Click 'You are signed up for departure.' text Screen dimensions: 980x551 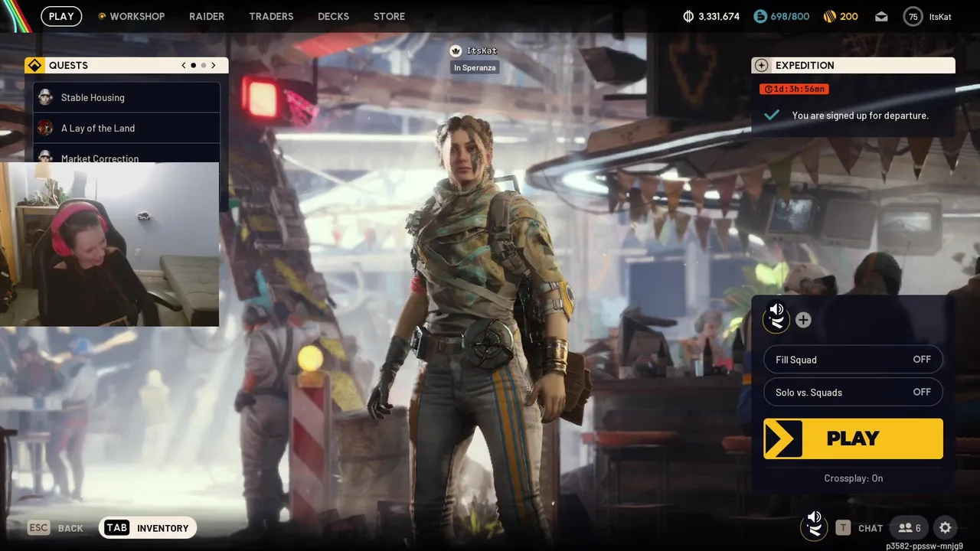pyautogui.click(x=860, y=116)
